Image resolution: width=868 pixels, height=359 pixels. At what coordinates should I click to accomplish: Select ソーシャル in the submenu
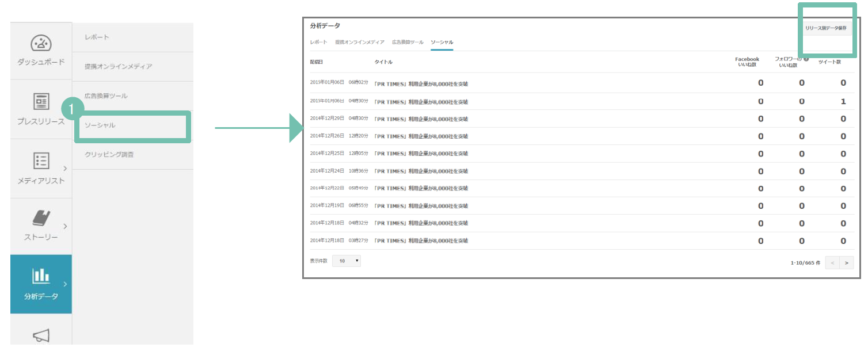tap(100, 125)
